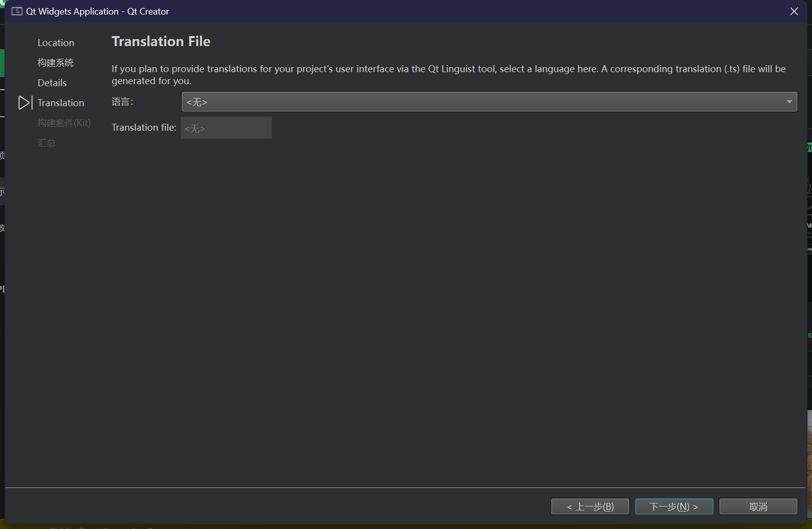Close the Qt Widgets Application dialog

[794, 11]
